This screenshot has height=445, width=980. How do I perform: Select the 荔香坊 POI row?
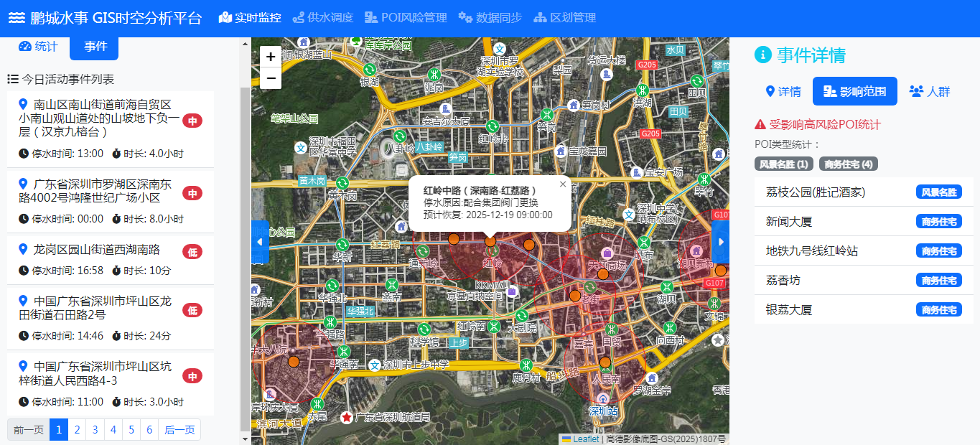[x=864, y=281]
